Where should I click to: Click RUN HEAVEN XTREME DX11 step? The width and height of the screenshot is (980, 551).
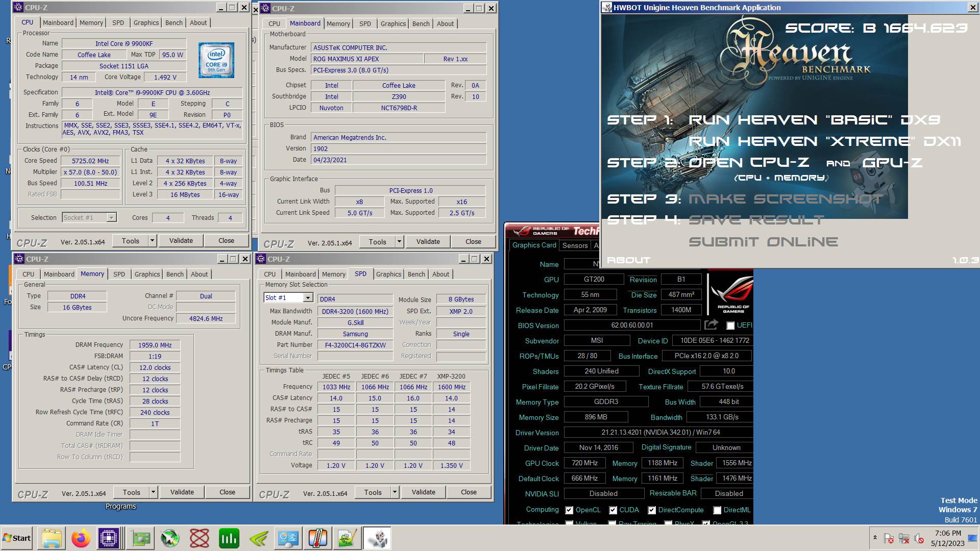(825, 141)
